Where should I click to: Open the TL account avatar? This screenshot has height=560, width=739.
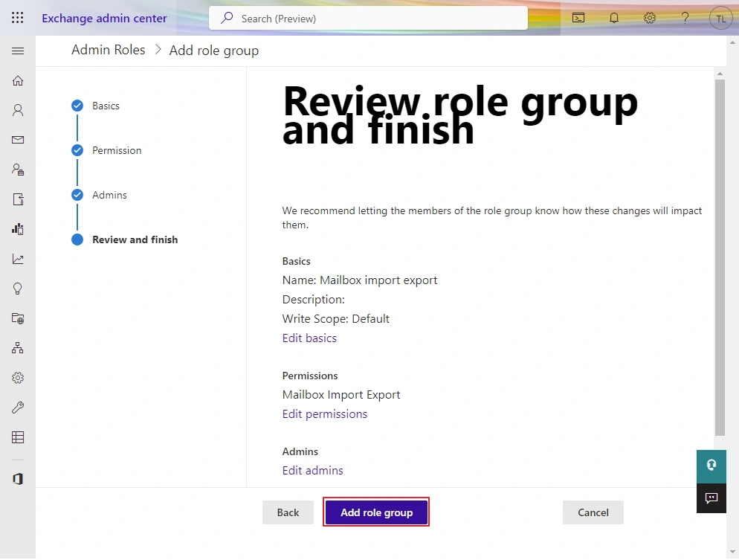coord(720,19)
